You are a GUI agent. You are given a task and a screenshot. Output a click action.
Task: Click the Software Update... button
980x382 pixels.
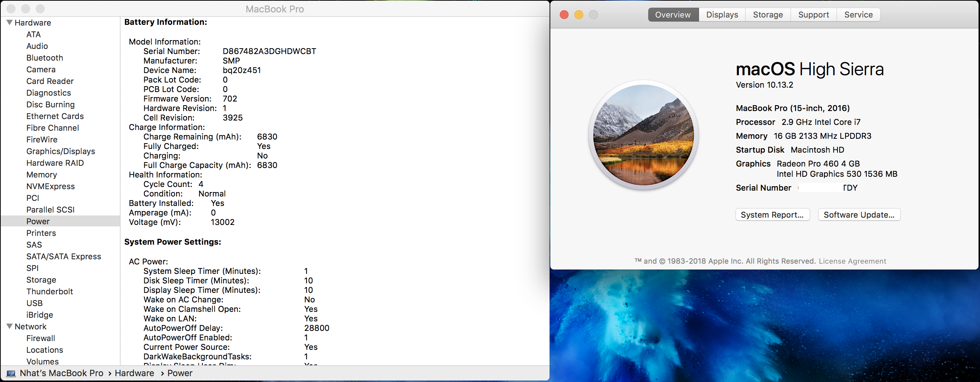coord(859,215)
